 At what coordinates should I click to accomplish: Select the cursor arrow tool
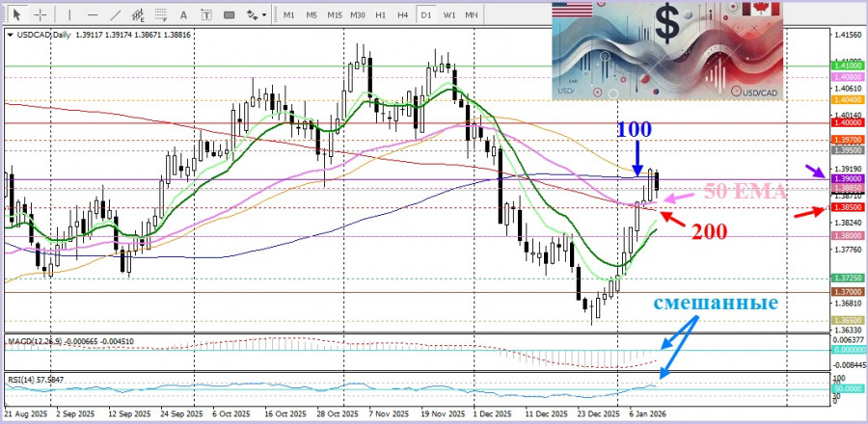(16, 14)
